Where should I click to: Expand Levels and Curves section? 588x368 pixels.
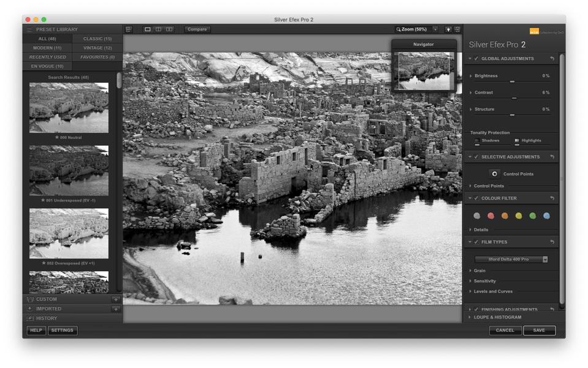click(493, 291)
